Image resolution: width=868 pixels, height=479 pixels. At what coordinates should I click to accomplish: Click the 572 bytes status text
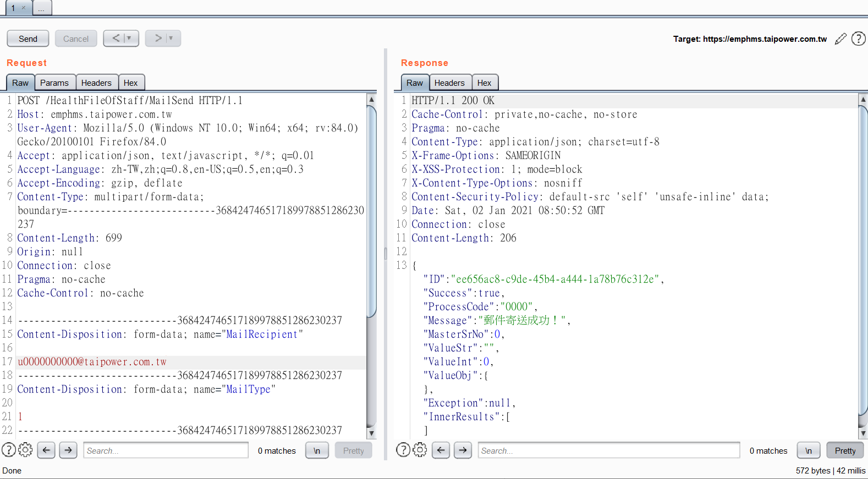click(x=813, y=471)
